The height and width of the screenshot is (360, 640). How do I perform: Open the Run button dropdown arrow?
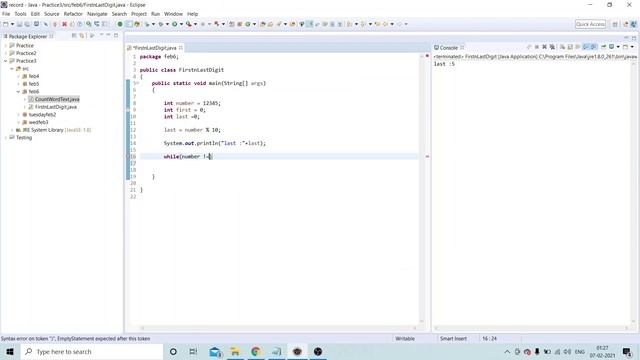tap(181, 24)
